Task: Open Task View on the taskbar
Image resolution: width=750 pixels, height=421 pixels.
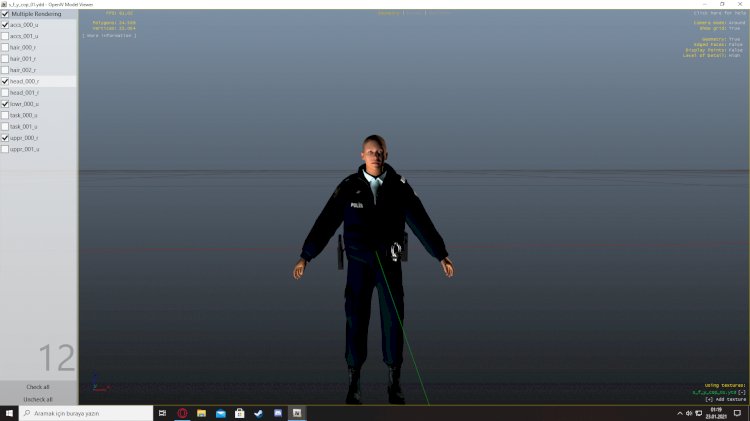Action: pyautogui.click(x=162, y=413)
